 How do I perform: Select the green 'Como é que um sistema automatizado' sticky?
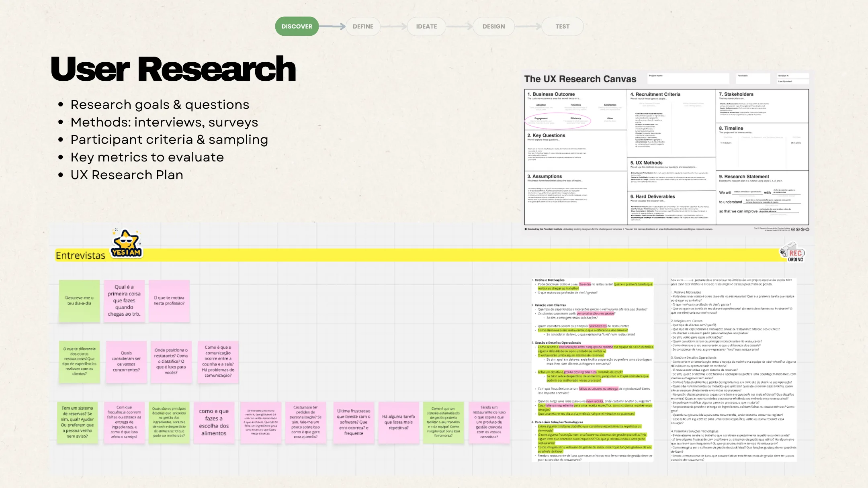tap(443, 423)
